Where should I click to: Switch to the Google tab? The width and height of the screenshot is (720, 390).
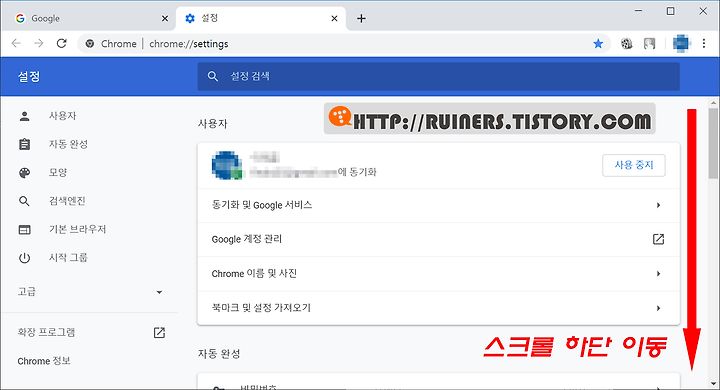(87, 18)
